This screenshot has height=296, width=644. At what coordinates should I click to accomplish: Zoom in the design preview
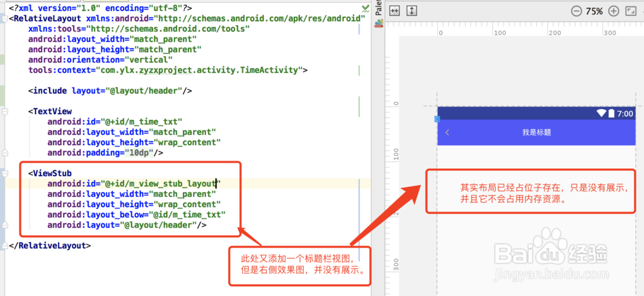pyautogui.click(x=614, y=12)
